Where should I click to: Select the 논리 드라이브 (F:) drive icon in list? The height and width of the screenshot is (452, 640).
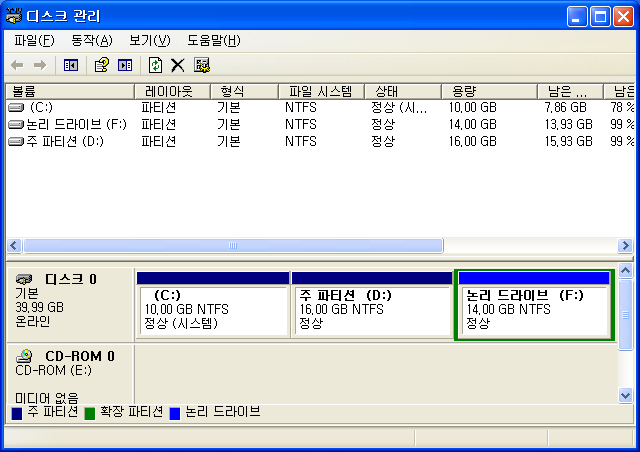point(16,124)
